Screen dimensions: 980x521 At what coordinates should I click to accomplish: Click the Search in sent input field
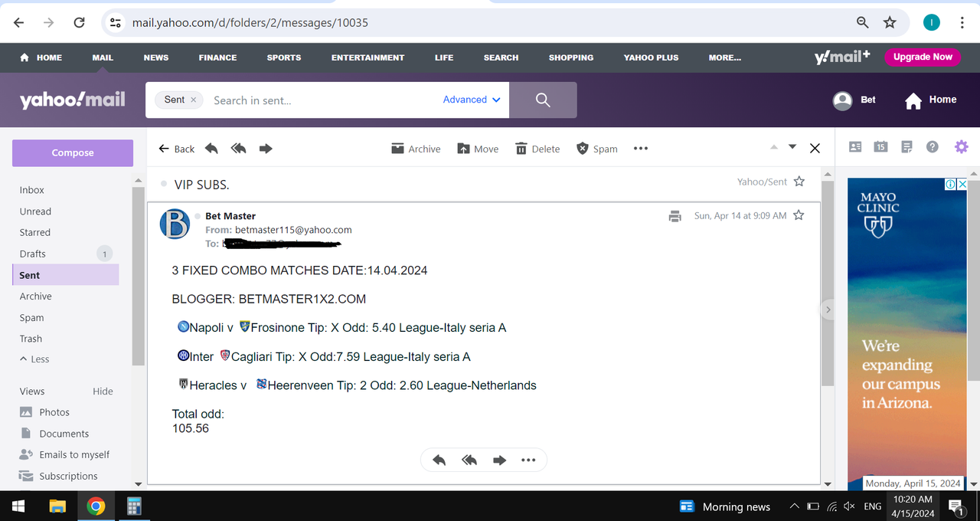(322, 100)
